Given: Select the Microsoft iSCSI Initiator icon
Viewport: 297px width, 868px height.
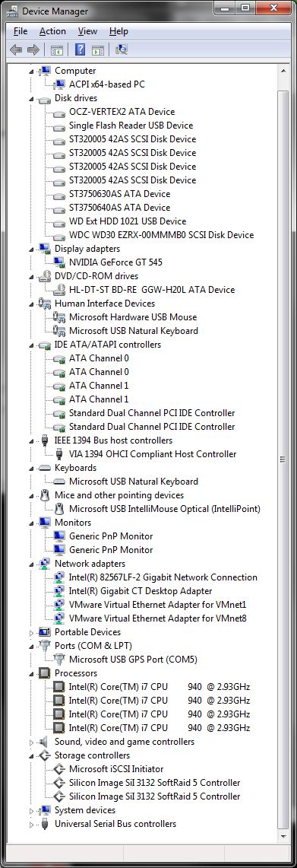Looking at the screenshot, I should pos(60,769).
